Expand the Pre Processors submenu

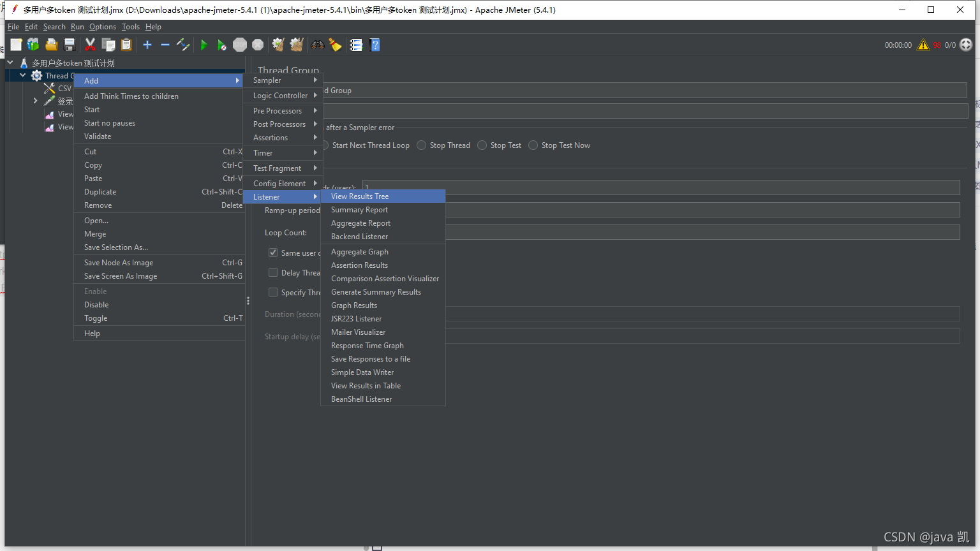click(283, 111)
